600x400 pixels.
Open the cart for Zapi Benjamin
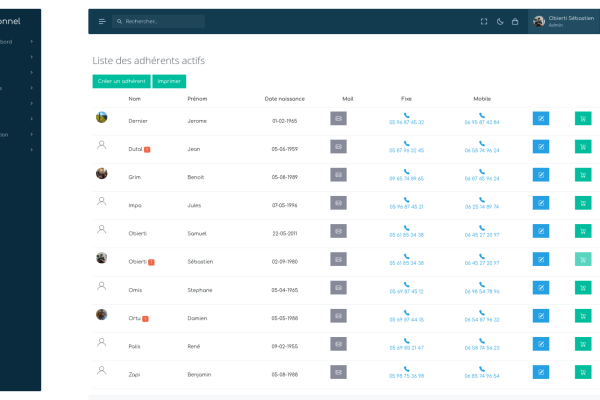point(583,370)
